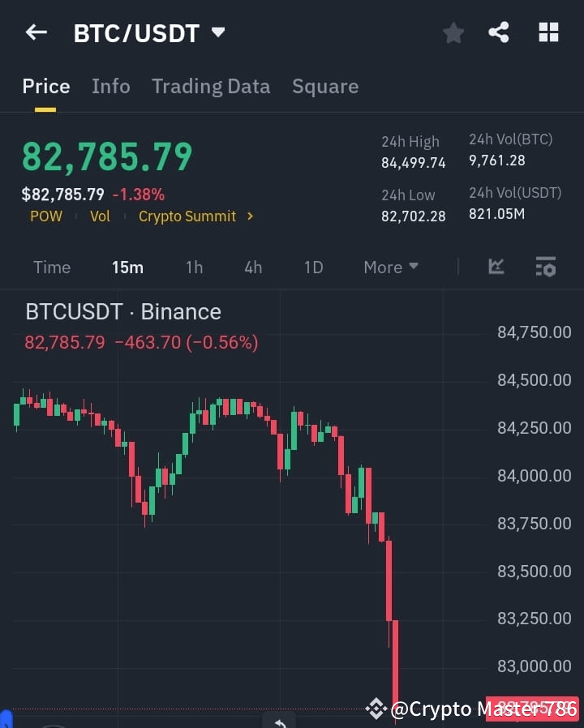The image size is (584, 728).
Task: Select the 4h timeframe button
Action: [252, 267]
